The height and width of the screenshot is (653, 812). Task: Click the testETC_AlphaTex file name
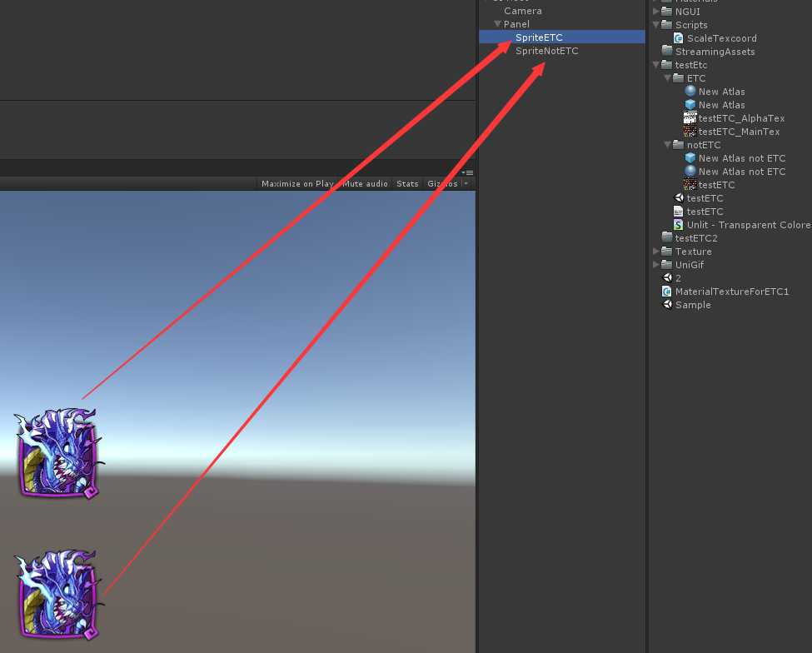coord(741,118)
